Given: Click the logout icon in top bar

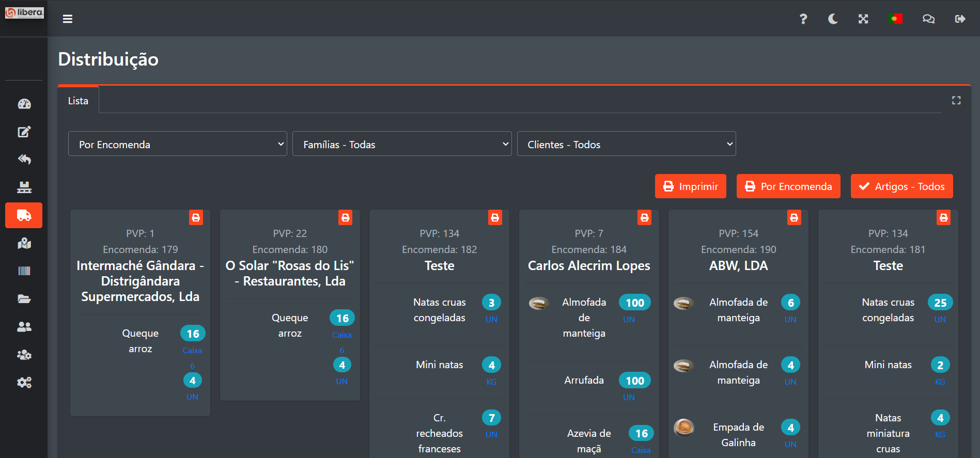Looking at the screenshot, I should pos(960,19).
